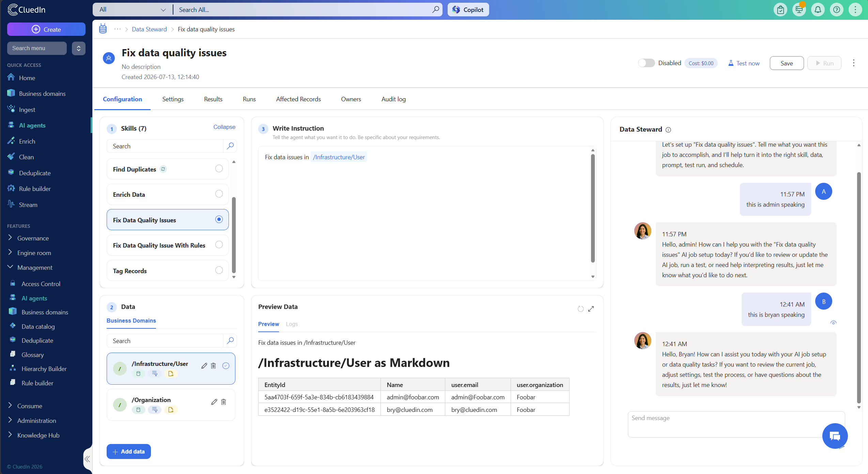Open the clipboard tasks icon in header
868x474 pixels.
[x=780, y=10]
